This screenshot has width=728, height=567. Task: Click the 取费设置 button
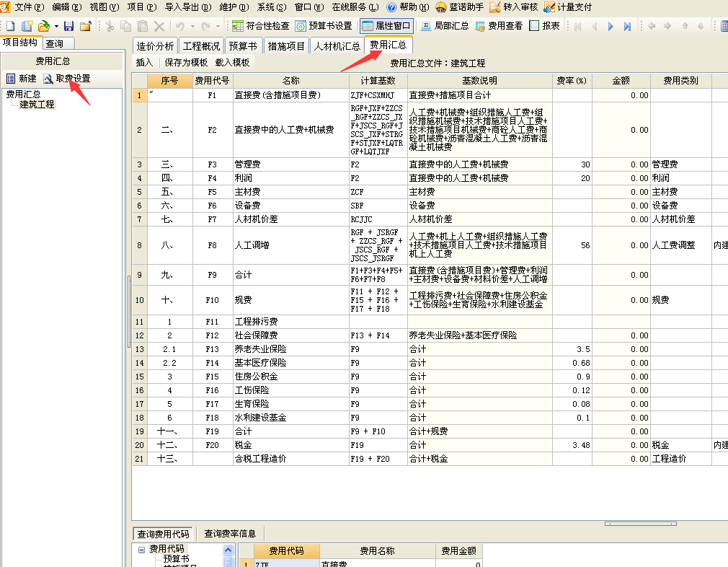[67, 79]
